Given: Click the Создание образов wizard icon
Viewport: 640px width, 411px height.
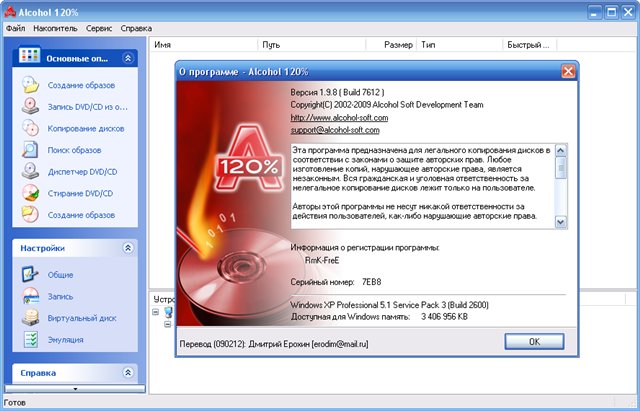Looking at the screenshot, I should point(30,85).
